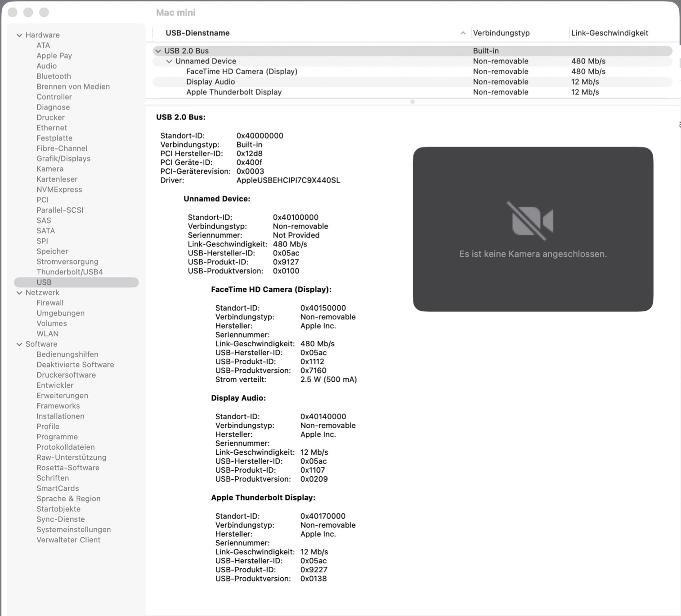Collapse the Software sidebar section

click(19, 344)
